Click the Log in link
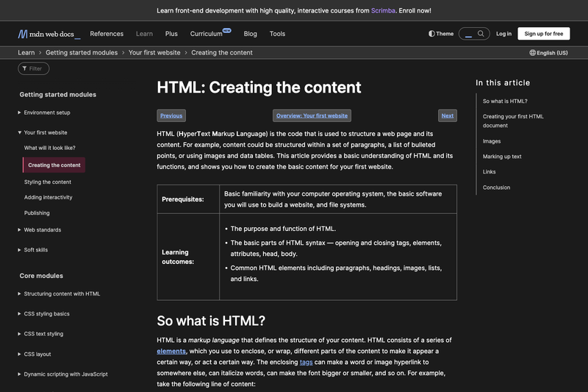This screenshot has height=392, width=588. (x=503, y=34)
